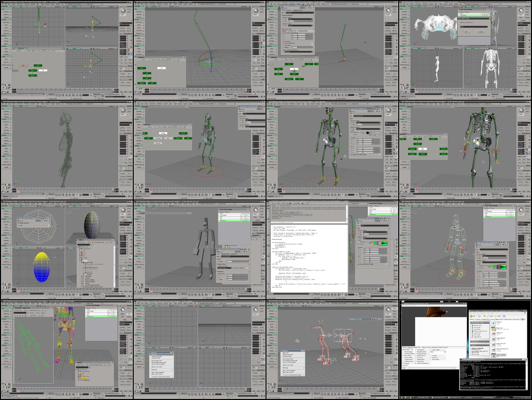Click the Frame slider in model viewer
This screenshot has height=400, width=532.
tap(430, 368)
